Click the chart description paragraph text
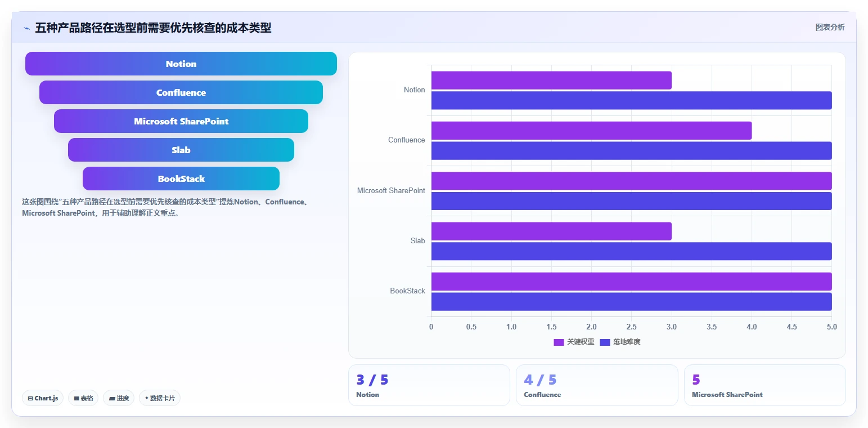 [165, 207]
